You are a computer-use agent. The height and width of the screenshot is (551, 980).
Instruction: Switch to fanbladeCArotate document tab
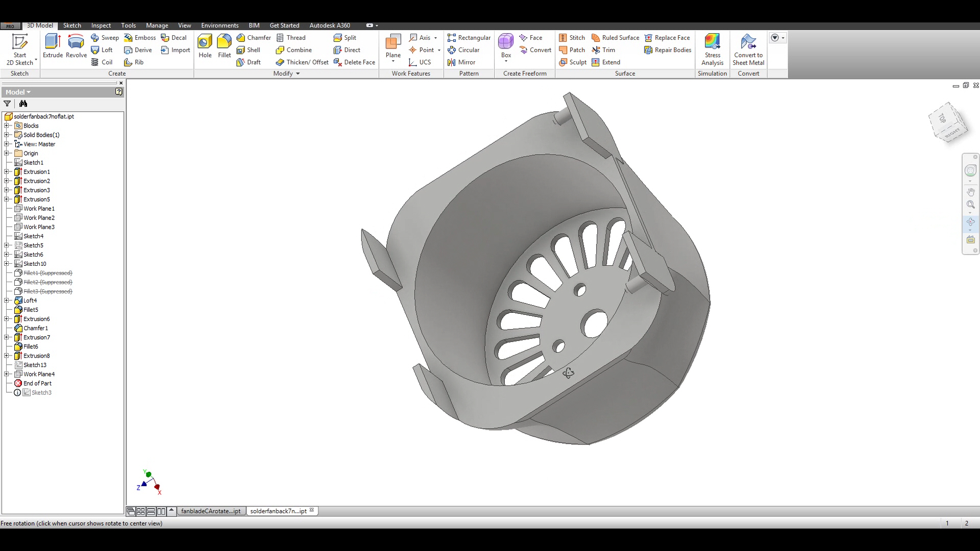click(211, 511)
